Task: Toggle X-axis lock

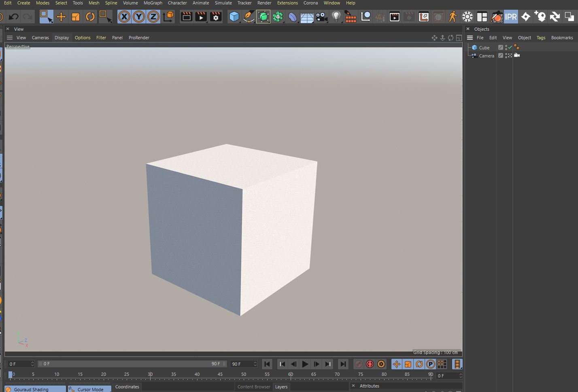Action: click(124, 17)
